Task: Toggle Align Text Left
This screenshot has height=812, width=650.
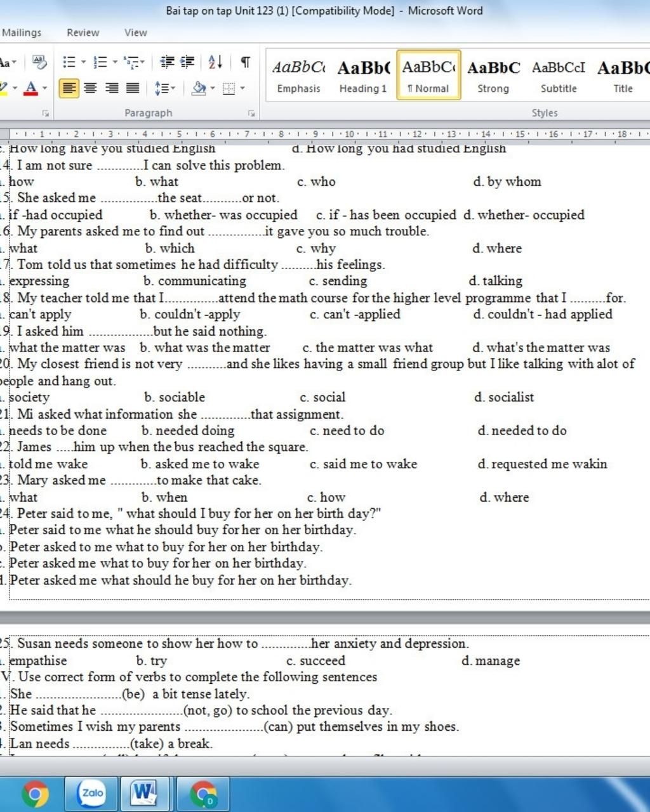Action: [69, 88]
